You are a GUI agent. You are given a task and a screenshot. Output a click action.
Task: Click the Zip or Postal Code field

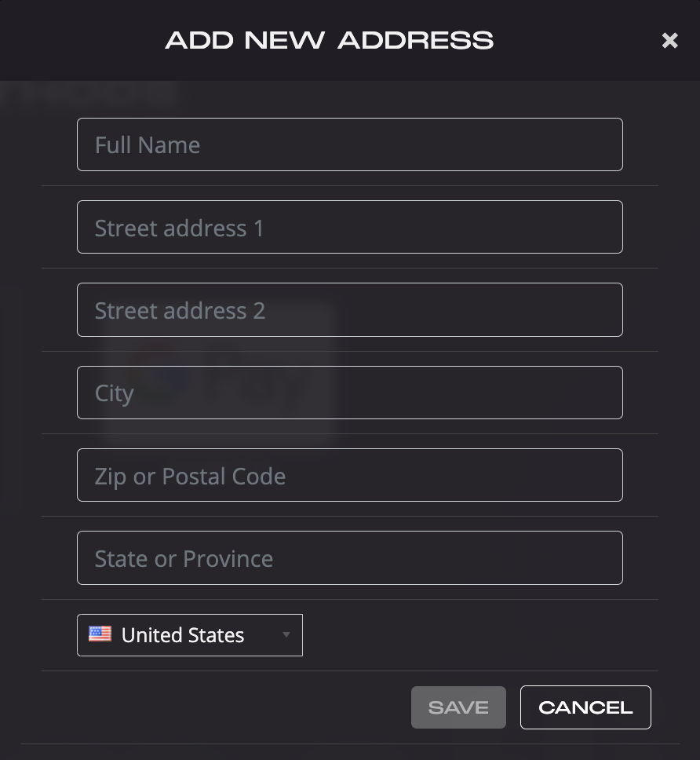point(349,475)
